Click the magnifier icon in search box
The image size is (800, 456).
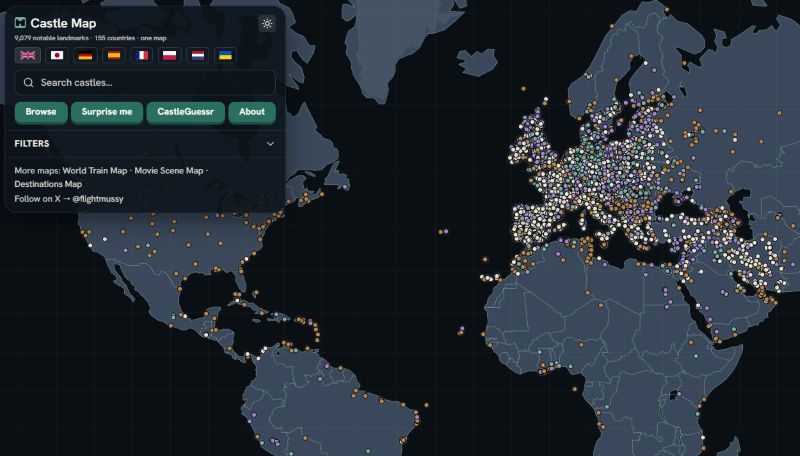click(29, 83)
